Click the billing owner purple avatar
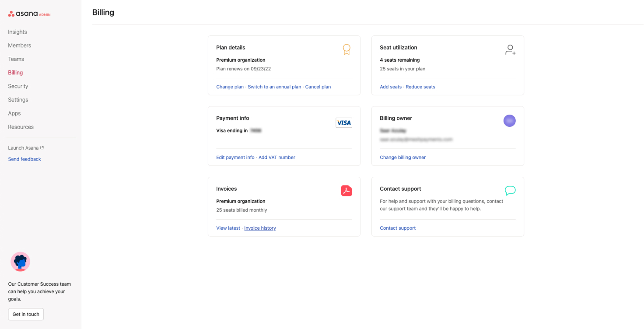 click(509, 121)
